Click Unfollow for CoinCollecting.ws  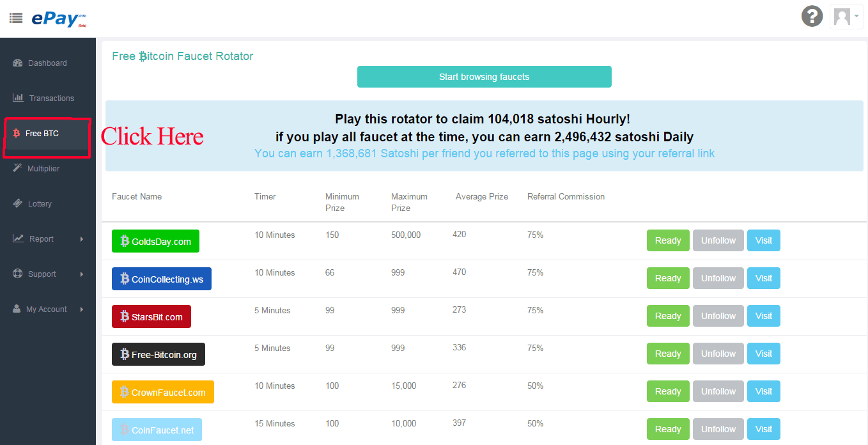coord(718,278)
